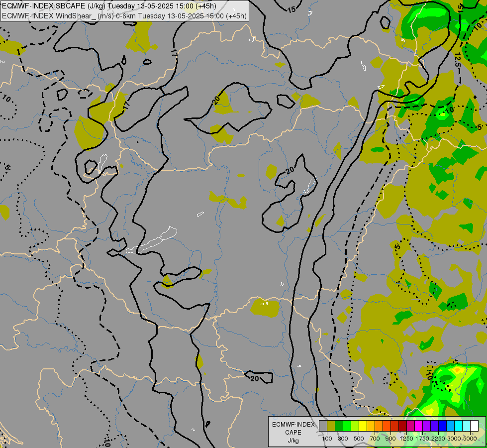
Task: Click the legend value 900
Action: click(x=390, y=439)
